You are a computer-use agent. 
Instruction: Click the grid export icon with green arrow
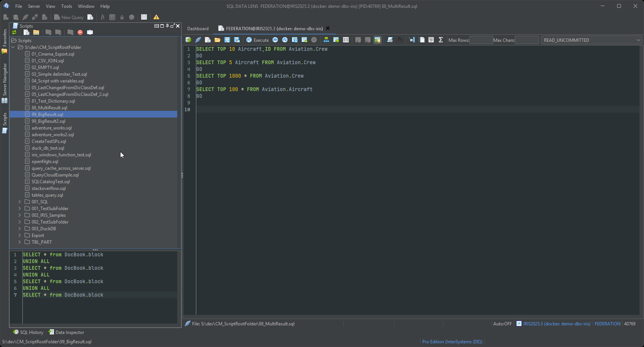coord(336,40)
